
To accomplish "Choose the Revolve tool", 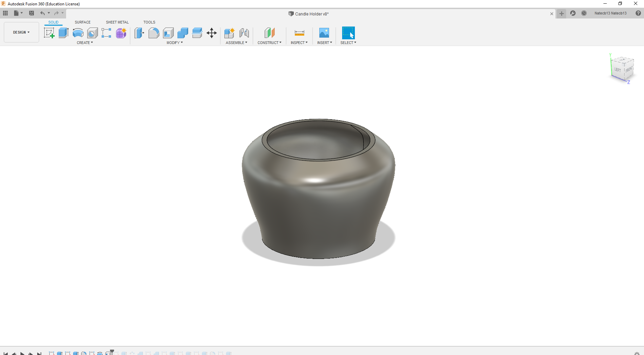I will (78, 33).
